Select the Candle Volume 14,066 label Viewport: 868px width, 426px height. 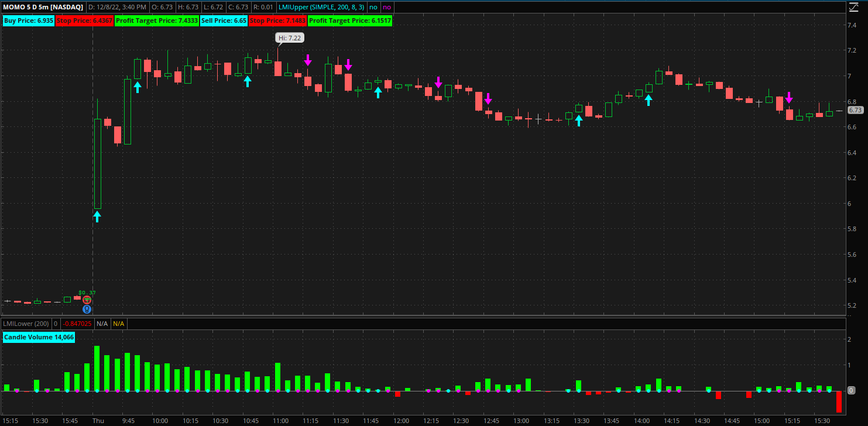(39, 337)
